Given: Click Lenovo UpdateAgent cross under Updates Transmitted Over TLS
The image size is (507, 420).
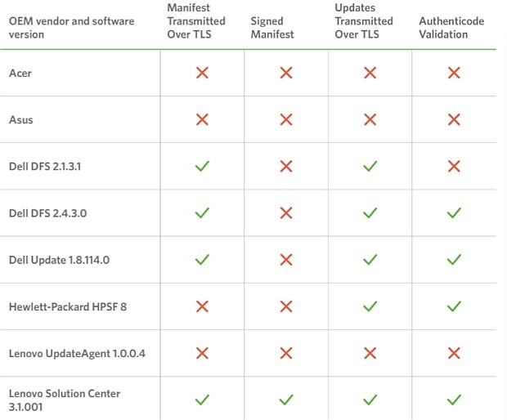Looking at the screenshot, I should 370,353.
